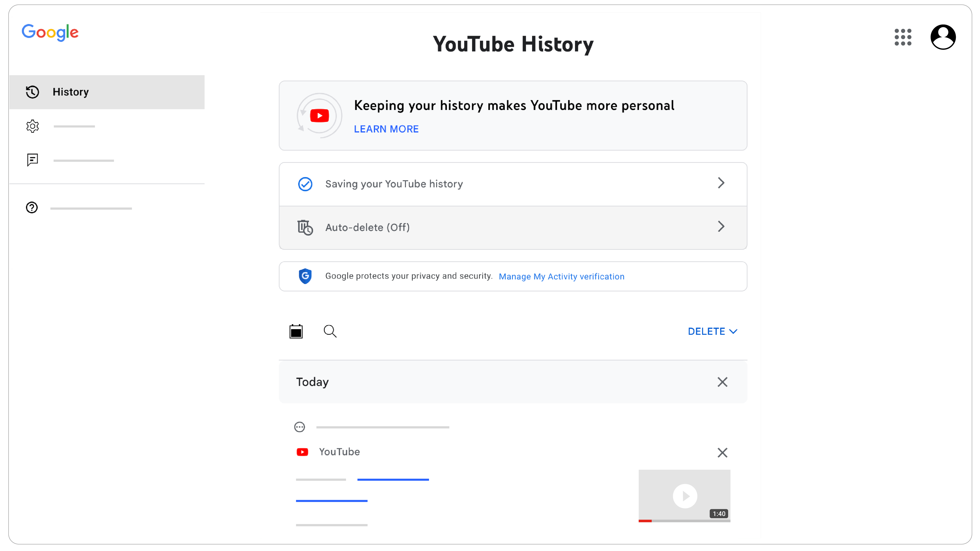Click the History icon in the sidebar

tap(32, 92)
